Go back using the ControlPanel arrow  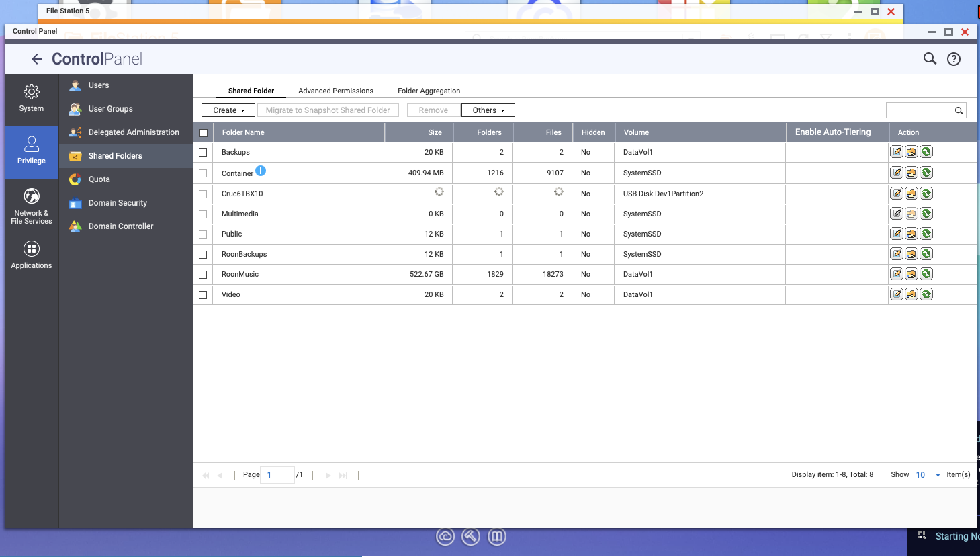[37, 59]
